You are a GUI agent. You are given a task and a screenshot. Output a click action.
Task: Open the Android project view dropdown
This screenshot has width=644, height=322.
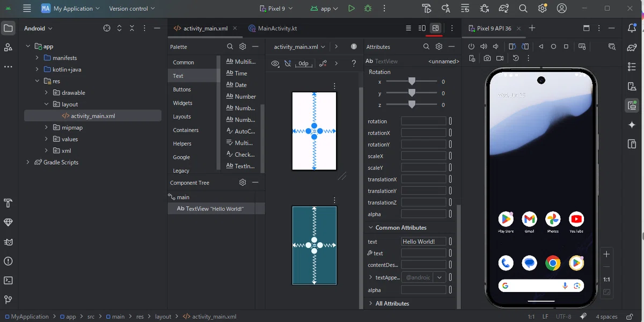pos(38,28)
